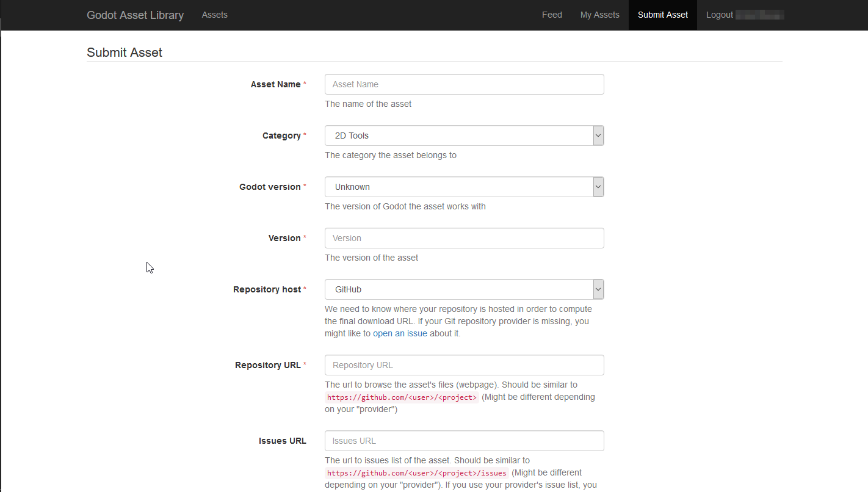Focus the Asset Name text field
This screenshot has width=868, height=492.
[464, 84]
